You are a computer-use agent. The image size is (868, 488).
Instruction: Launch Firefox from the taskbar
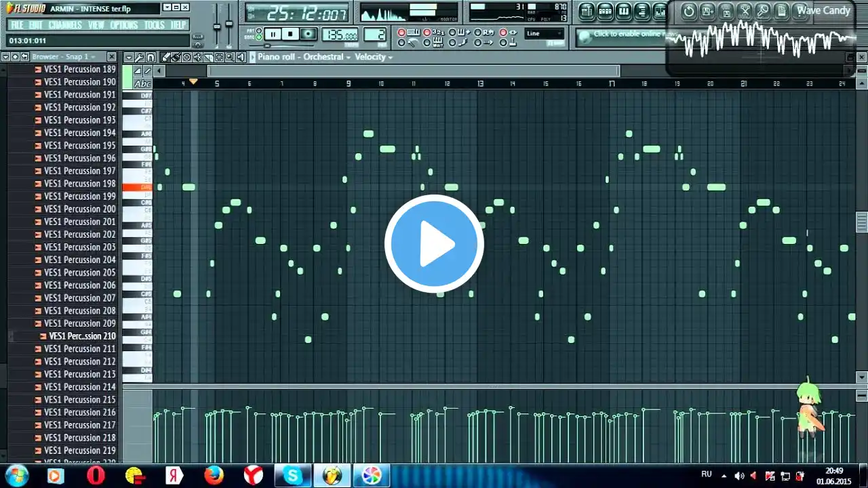214,475
